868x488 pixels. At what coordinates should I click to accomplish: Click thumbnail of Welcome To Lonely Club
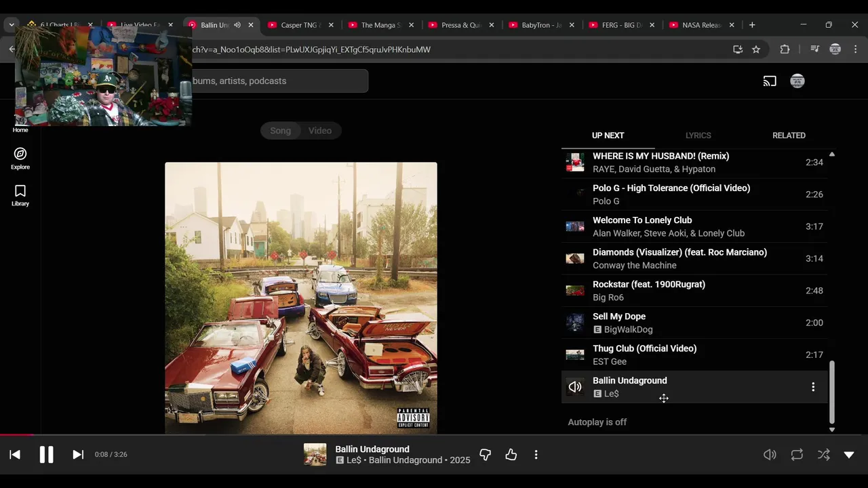[x=575, y=226]
